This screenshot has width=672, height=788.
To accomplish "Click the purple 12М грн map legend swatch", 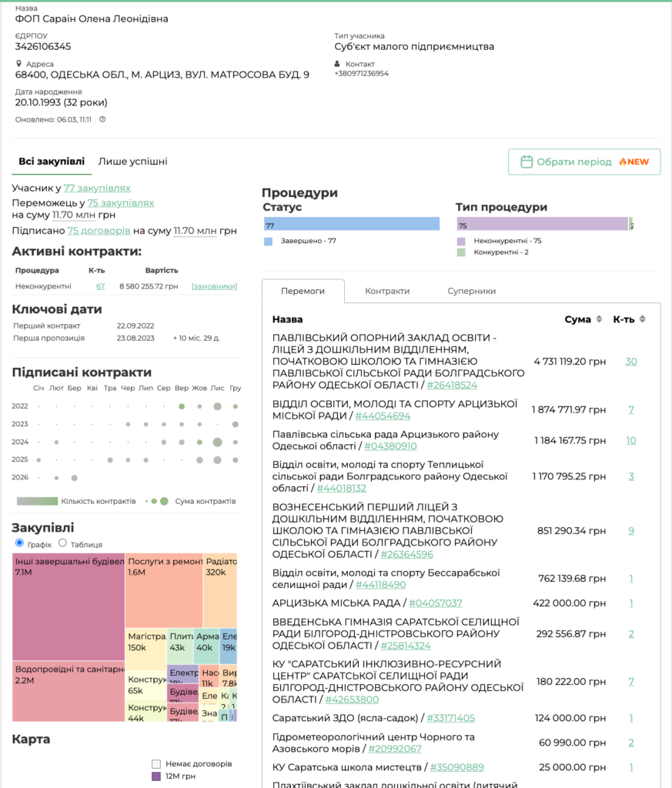I will 156,776.
